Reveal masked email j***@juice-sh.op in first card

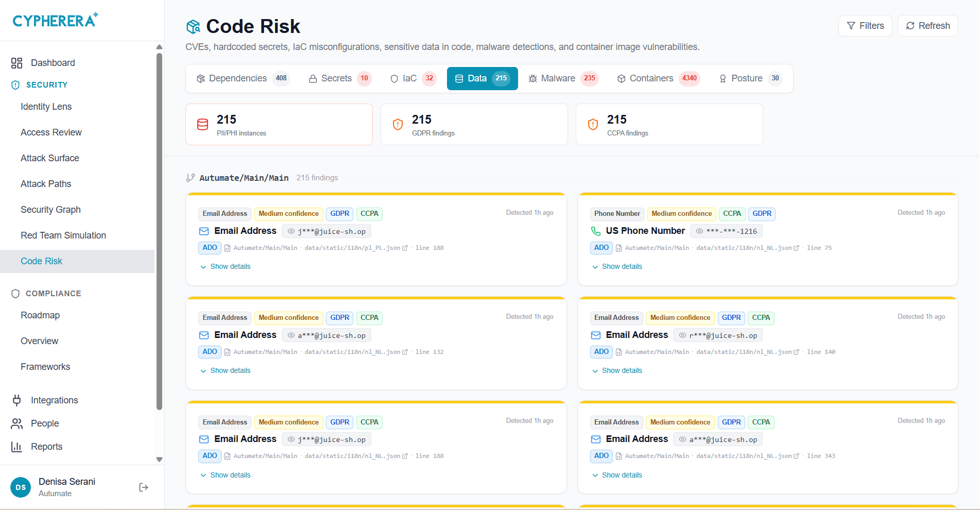(x=291, y=231)
